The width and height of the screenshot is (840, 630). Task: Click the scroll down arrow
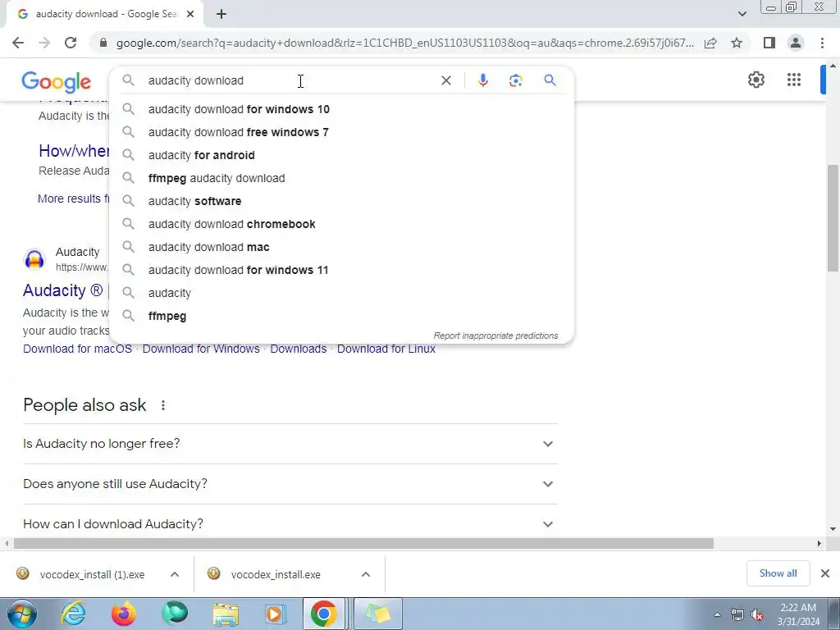(833, 529)
